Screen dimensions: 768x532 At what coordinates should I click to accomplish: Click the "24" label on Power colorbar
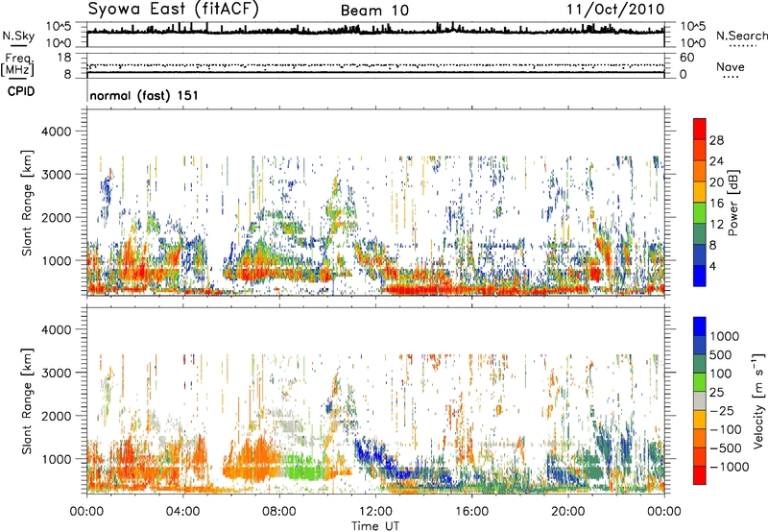[716, 161]
